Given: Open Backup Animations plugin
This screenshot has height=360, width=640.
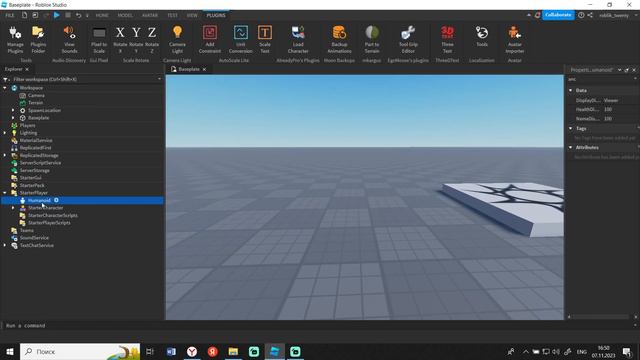Looking at the screenshot, I should pyautogui.click(x=339, y=40).
